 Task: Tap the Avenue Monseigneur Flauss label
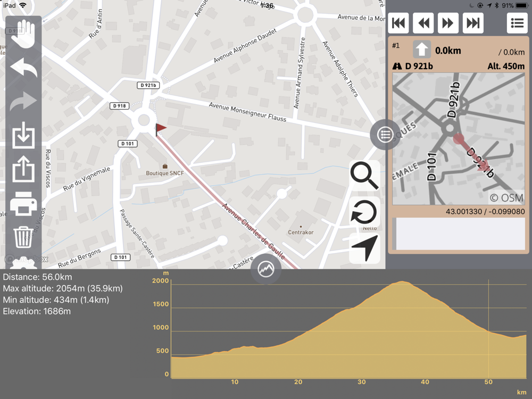[x=248, y=112]
